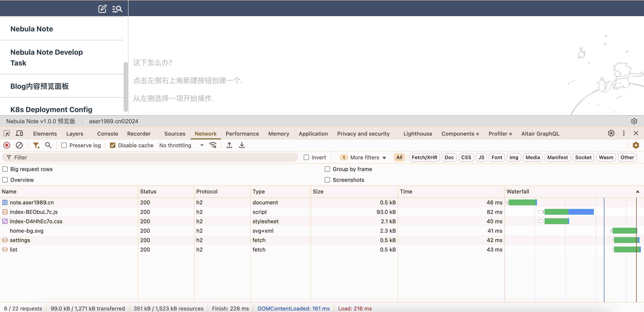
Task: Expand the More filters dropdown
Action: click(368, 157)
